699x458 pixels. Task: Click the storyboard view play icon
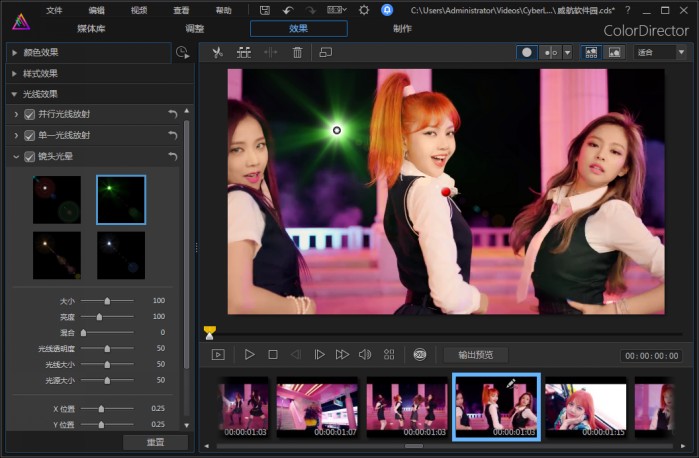click(x=218, y=355)
